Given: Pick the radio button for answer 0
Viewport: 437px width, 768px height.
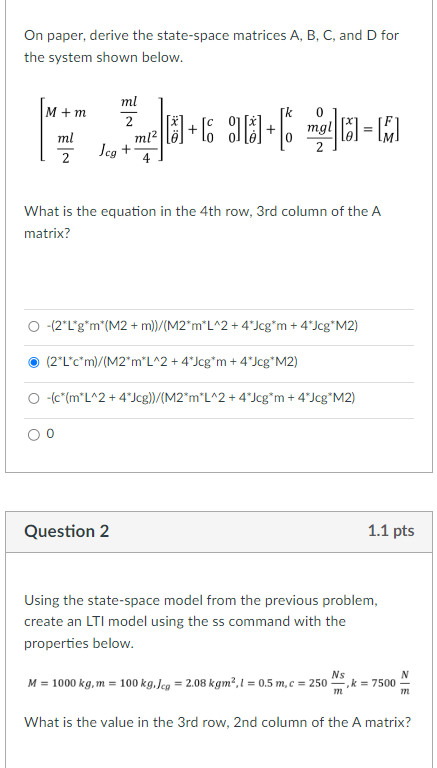Looking at the screenshot, I should [x=33, y=435].
